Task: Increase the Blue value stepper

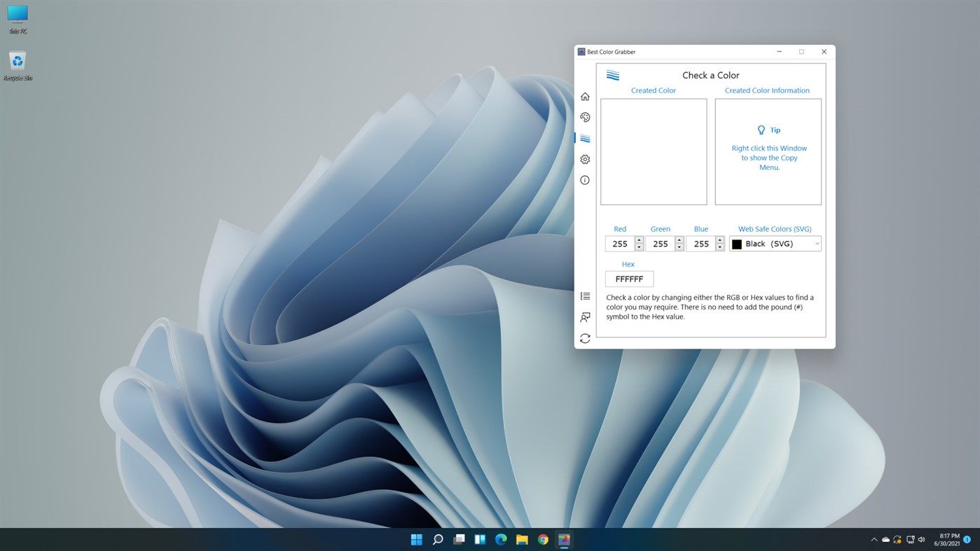Action: point(719,240)
